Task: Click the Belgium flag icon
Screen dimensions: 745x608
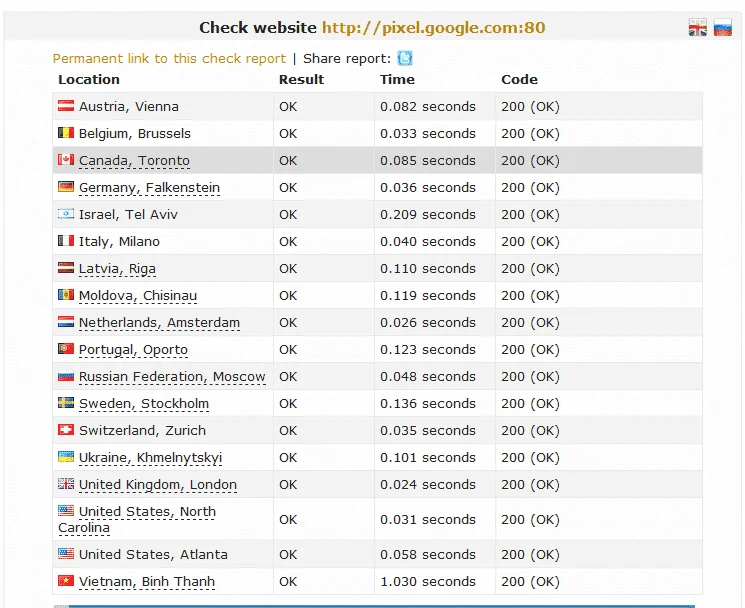Action: (x=66, y=133)
